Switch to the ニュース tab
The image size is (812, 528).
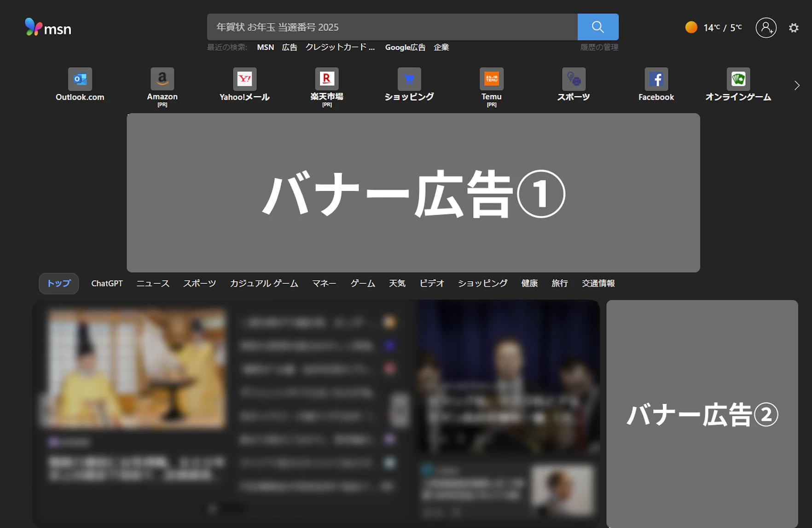pyautogui.click(x=153, y=284)
